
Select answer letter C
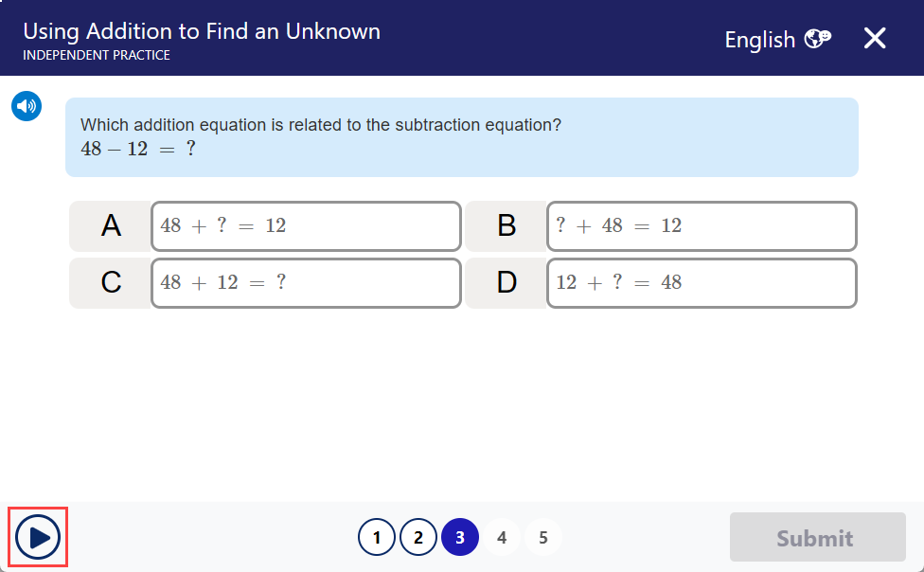111,283
